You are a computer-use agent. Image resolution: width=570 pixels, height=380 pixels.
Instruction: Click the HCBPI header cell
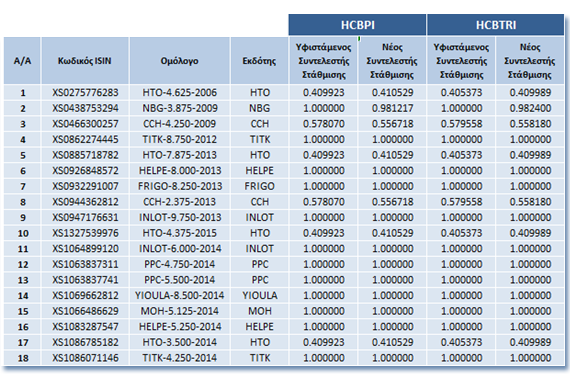357,25
